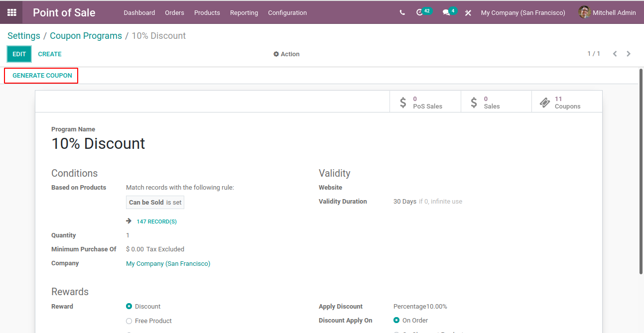Image resolution: width=644 pixels, height=333 pixels.
Task: Open the 147 RECORD(S) link
Action: tap(156, 222)
